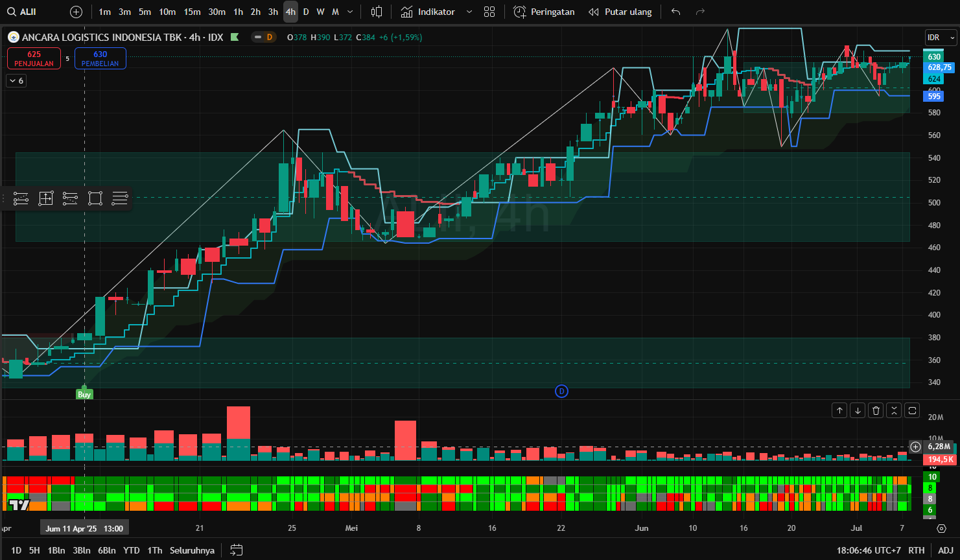Open the lines menu icon in floating toolbar

coord(120,198)
